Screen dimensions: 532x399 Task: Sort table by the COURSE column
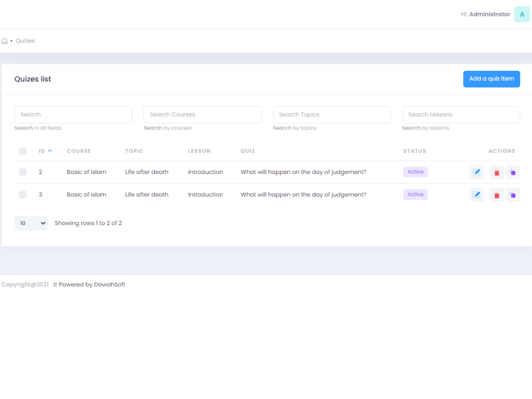(x=79, y=151)
